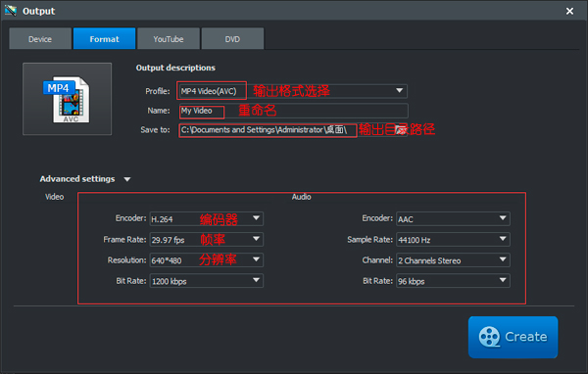Click the Video section label
The image size is (588, 374).
54,197
